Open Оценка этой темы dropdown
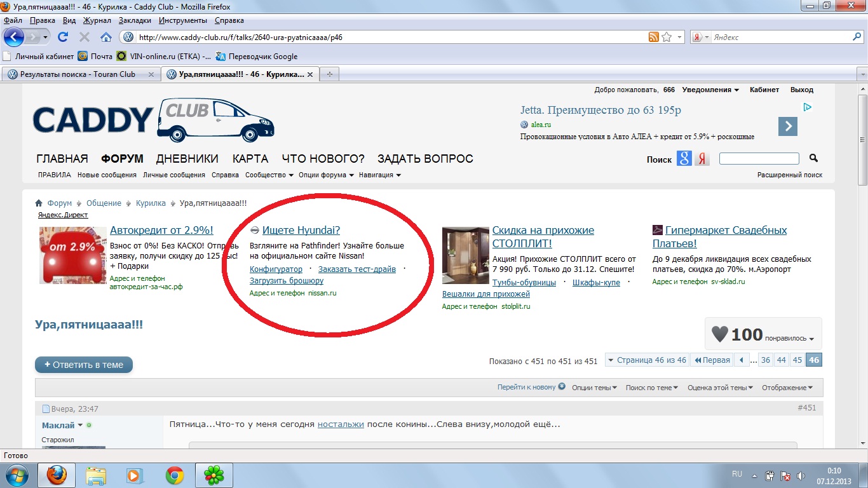The width and height of the screenshot is (868, 488). pyautogui.click(x=721, y=388)
